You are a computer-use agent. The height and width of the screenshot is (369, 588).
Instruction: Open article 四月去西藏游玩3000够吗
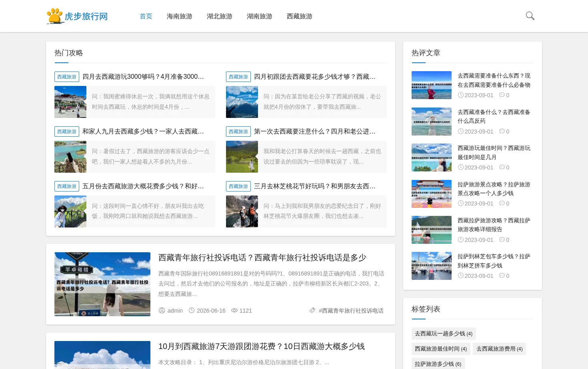tap(143, 77)
